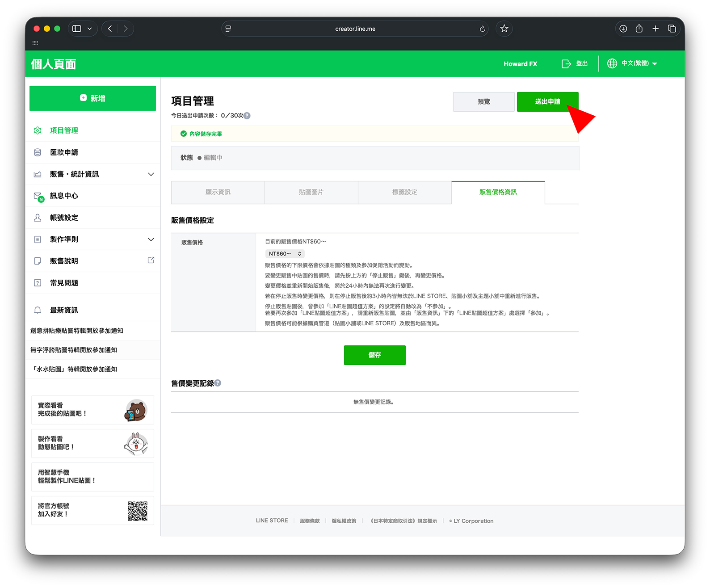Click the 送出申請 submit button
This screenshot has width=710, height=588.
coord(548,102)
